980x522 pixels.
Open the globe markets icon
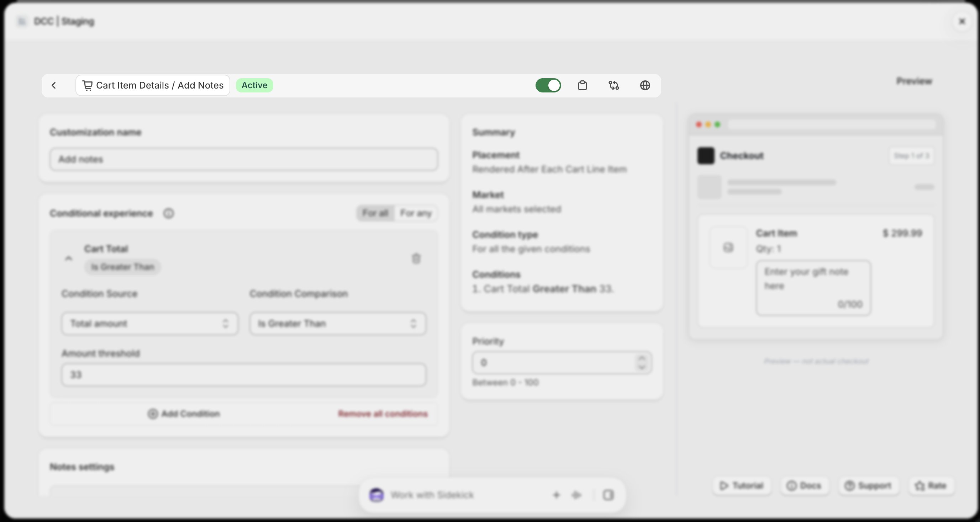pyautogui.click(x=645, y=86)
